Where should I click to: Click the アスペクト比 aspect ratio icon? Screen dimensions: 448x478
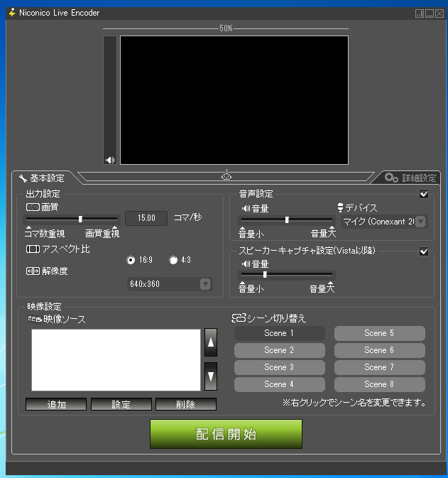coord(33,249)
